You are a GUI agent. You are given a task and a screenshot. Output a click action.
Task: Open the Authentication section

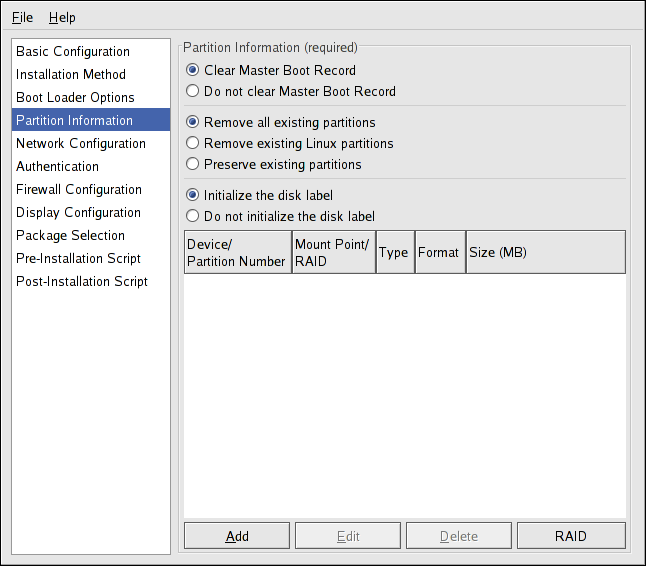pyautogui.click(x=57, y=166)
